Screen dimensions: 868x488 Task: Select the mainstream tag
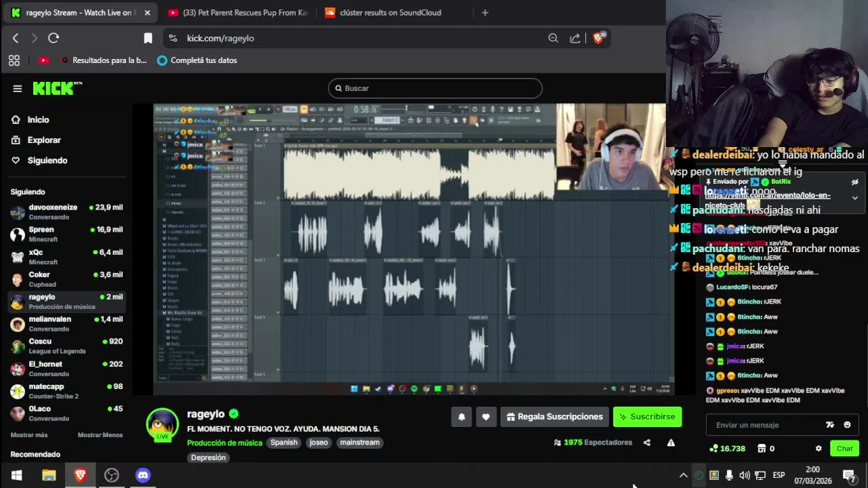point(360,443)
